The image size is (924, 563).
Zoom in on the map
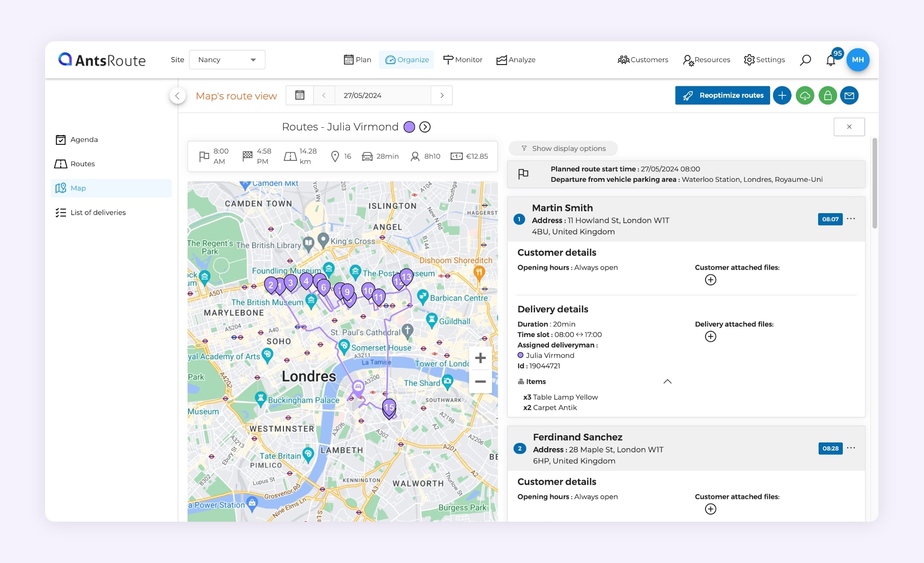pyautogui.click(x=480, y=358)
